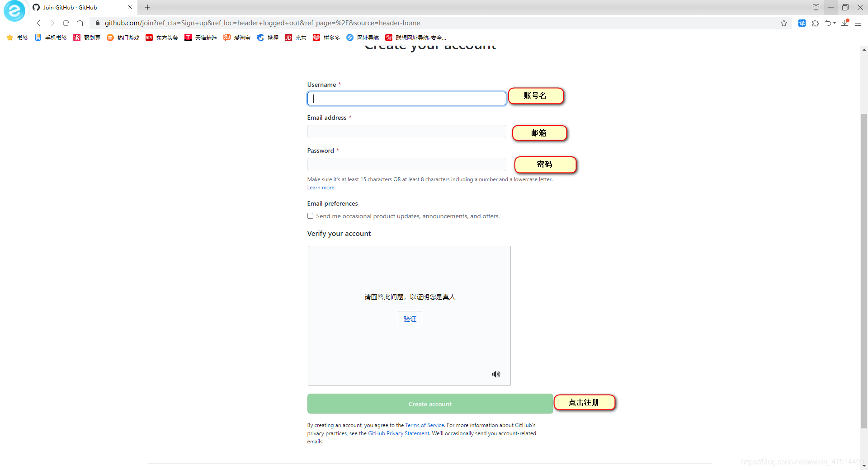Viewport: 868px width, 470px height.
Task: Open the page translate extension icon
Action: point(802,23)
